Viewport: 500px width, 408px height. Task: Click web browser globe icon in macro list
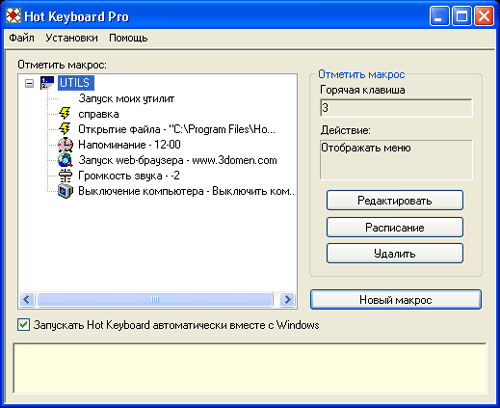click(x=65, y=160)
